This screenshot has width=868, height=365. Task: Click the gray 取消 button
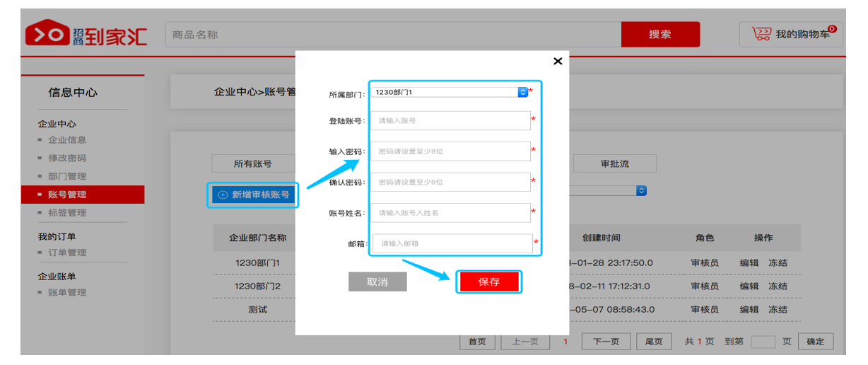(x=377, y=282)
